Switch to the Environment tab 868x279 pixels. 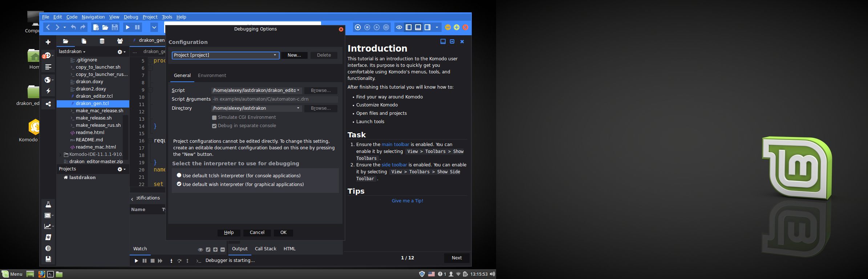(212, 76)
